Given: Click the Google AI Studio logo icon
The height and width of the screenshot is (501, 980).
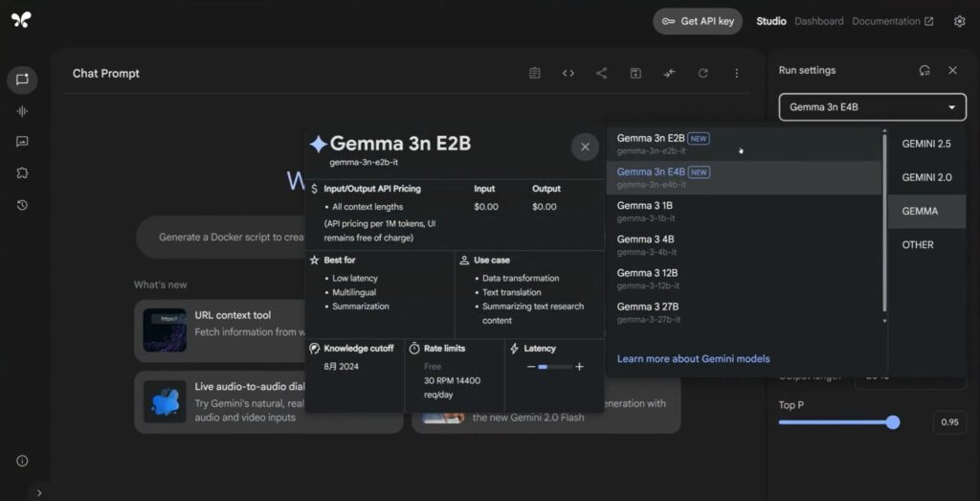Looking at the screenshot, I should click(x=21, y=20).
